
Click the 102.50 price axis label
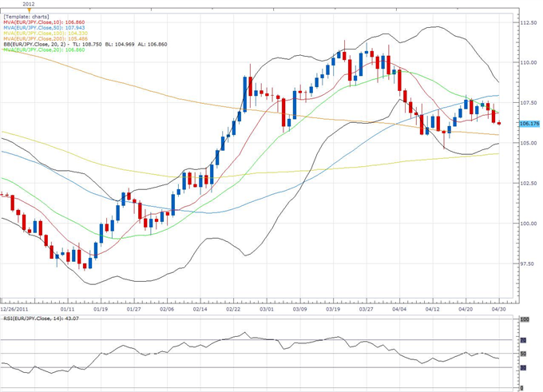[529, 183]
